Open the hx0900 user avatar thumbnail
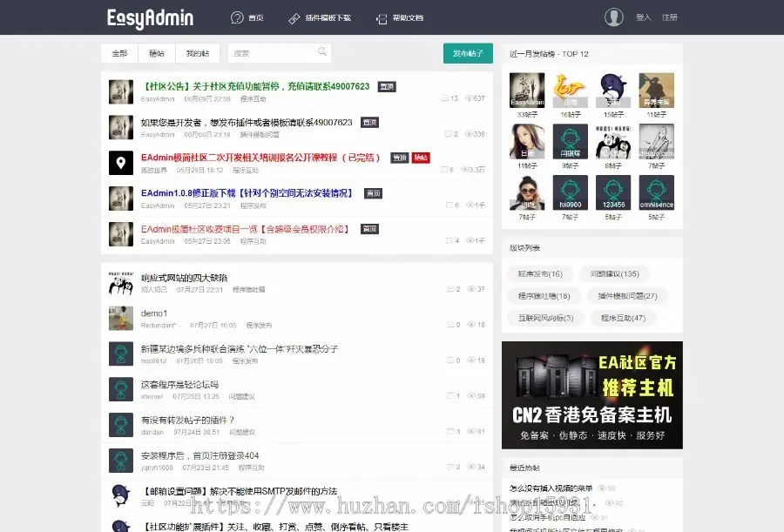The width and height of the screenshot is (784, 532). click(571, 189)
